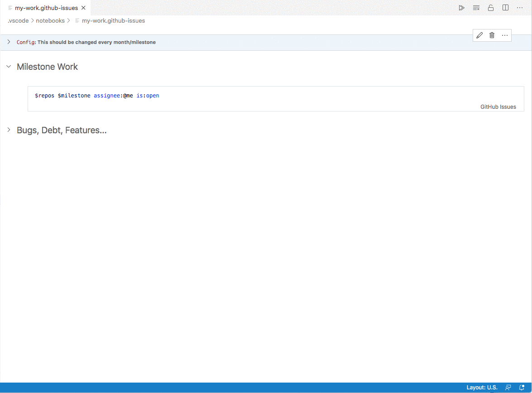The height and width of the screenshot is (393, 532).
Task: Open the notebooks breadcrumb menu
Action: tap(50, 20)
